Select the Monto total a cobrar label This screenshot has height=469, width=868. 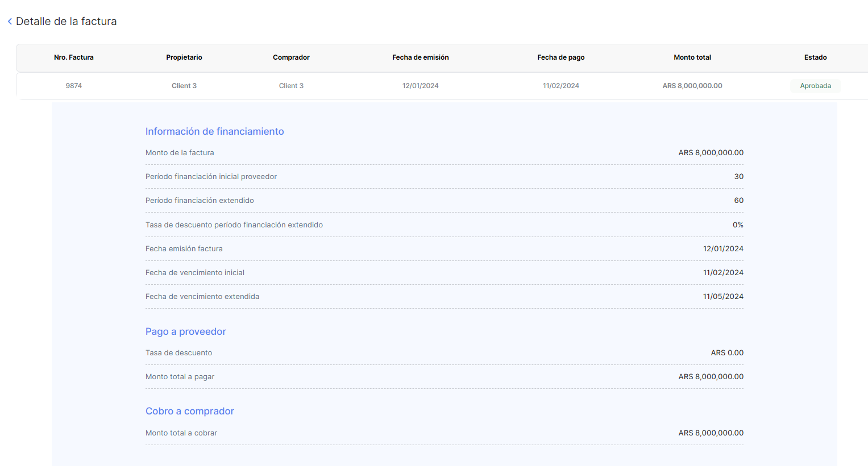(181, 433)
